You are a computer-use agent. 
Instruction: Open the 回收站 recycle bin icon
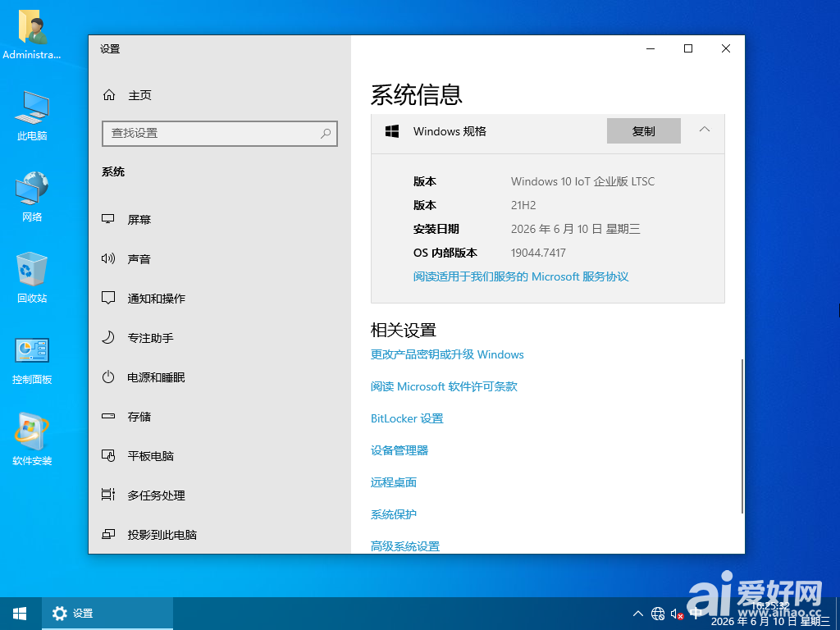pos(32,277)
